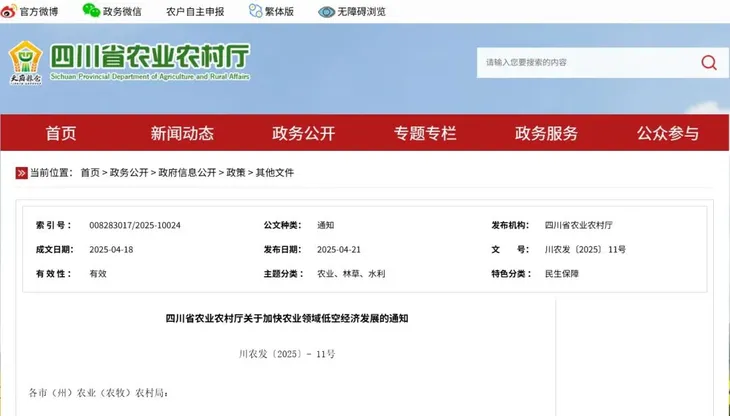Viewport: 730px width, 416px height.
Task: Click the red arrow icon beside 当前位置
Action: point(21,172)
